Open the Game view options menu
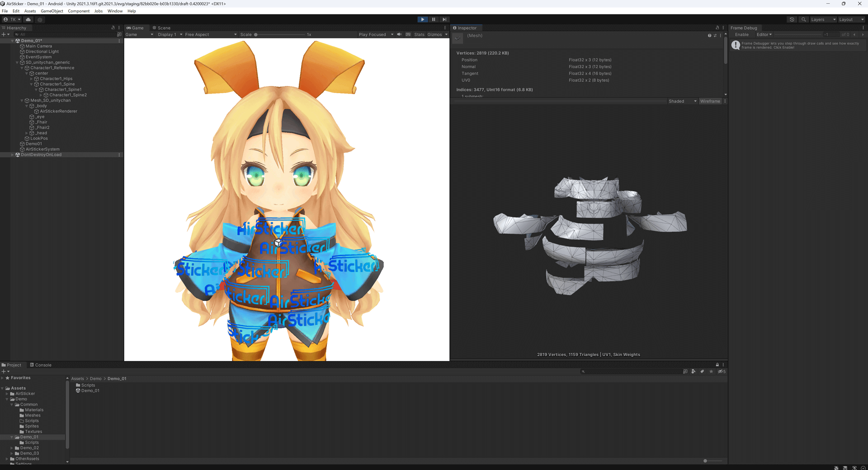 pyautogui.click(x=445, y=28)
